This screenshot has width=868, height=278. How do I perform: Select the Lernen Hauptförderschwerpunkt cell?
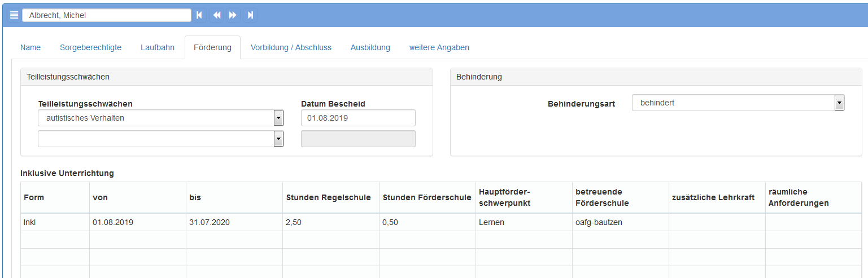[524, 222]
